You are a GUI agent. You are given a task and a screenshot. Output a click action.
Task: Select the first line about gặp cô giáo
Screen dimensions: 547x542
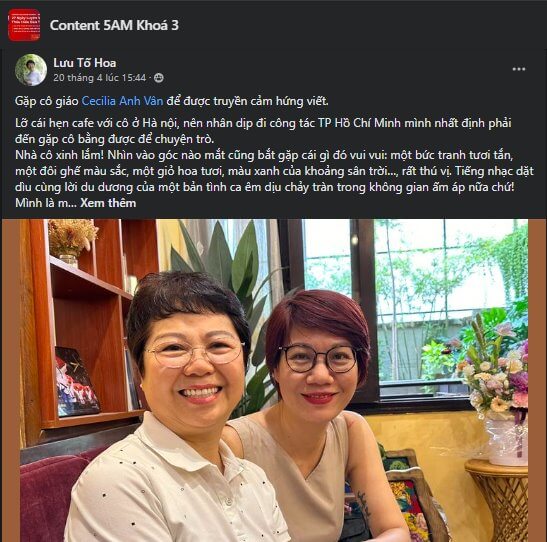tap(172, 101)
